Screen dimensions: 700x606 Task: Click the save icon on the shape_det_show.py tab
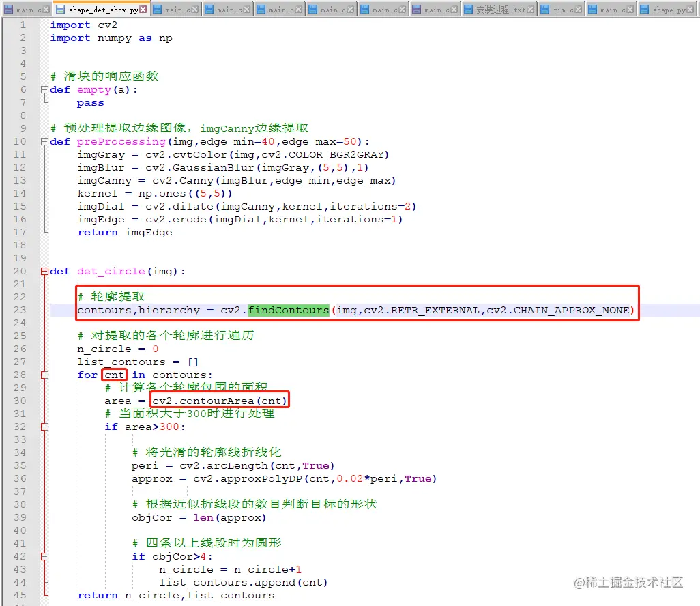tap(60, 10)
